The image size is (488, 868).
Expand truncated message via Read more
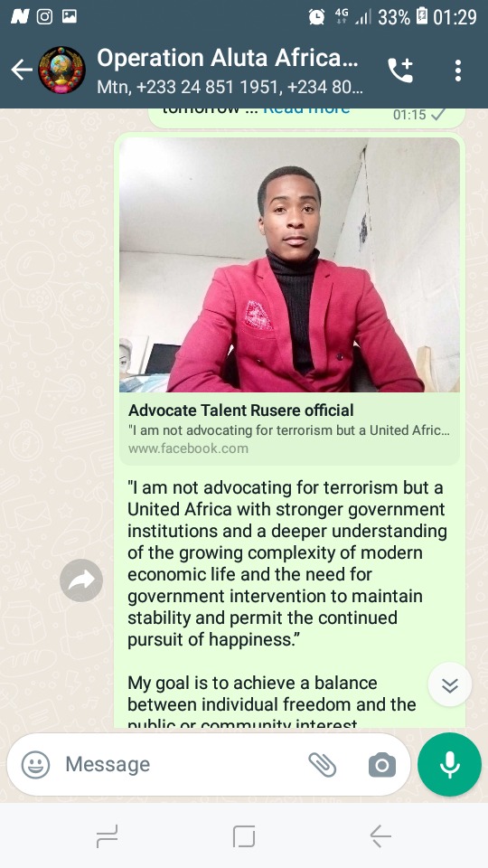(x=305, y=109)
